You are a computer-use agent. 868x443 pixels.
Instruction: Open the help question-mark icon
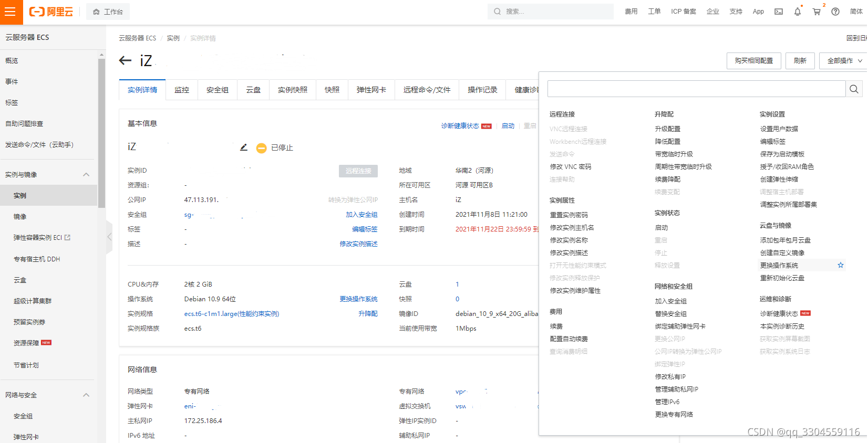(x=835, y=12)
